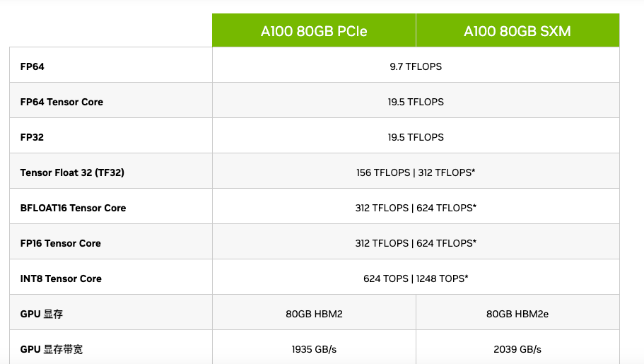This screenshot has height=364, width=644.
Task: Click the BFLOAT16 312 TFLOPS | 624 TFLOPS* value
Action: 416,208
